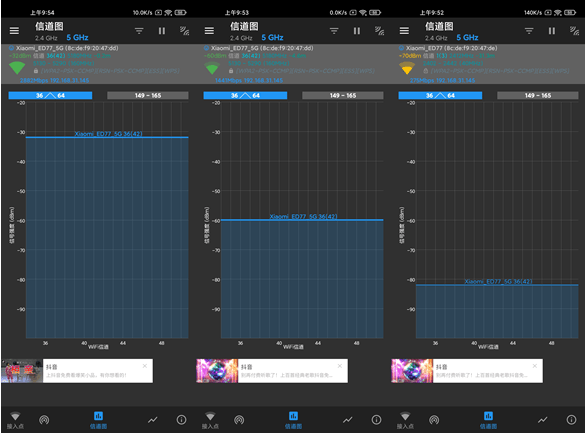The image size is (585, 434).
Task: Open Access Points tab in 9:54 screen
Action: (x=15, y=420)
